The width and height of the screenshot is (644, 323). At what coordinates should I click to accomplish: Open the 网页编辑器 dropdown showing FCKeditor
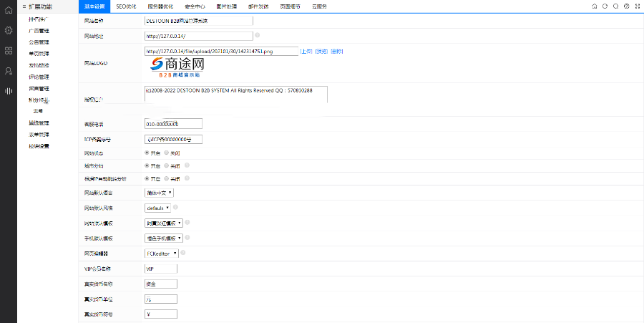[162, 254]
